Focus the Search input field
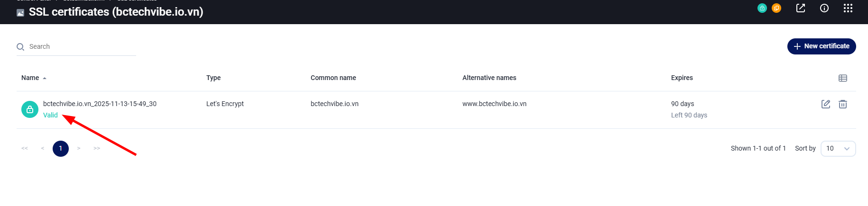Screen dimensions: 868x206 tap(81, 47)
